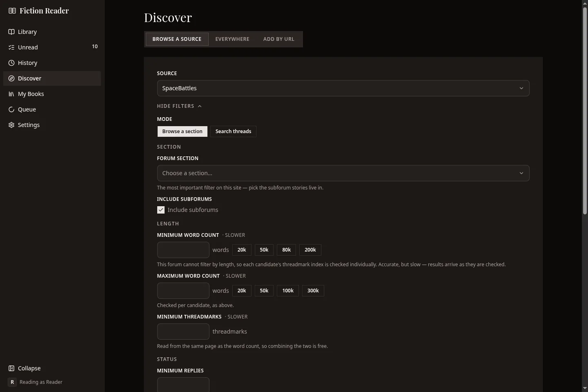The height and width of the screenshot is (392, 588).
Task: Focus the Minimum Word Count input
Action: point(183,250)
